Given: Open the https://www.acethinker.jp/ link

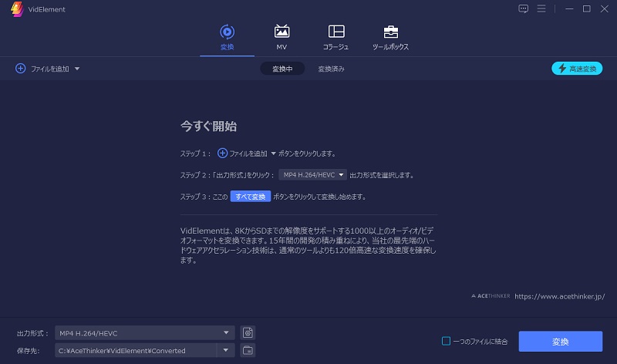Looking at the screenshot, I should click(560, 296).
